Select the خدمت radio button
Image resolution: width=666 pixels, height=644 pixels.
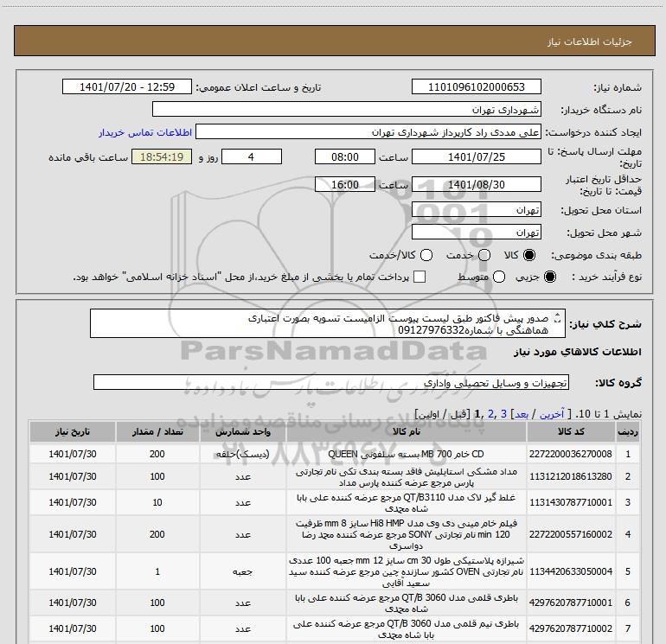click(x=484, y=255)
